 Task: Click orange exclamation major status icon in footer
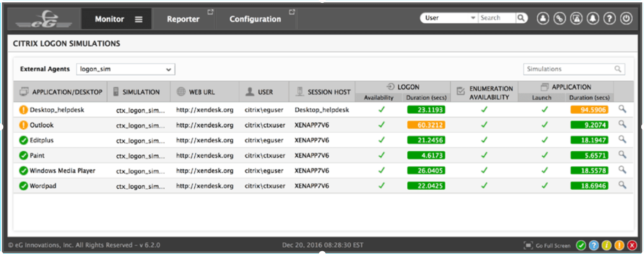pyautogui.click(x=619, y=245)
